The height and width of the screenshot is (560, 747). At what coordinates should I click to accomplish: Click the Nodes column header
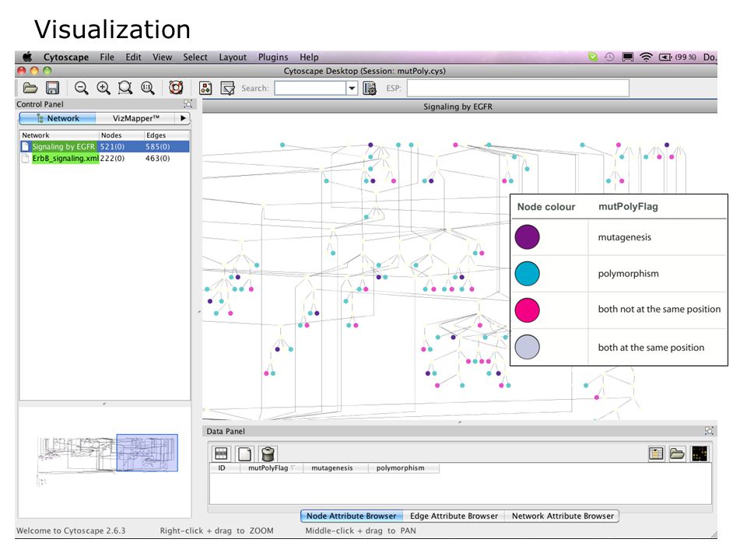(121, 135)
